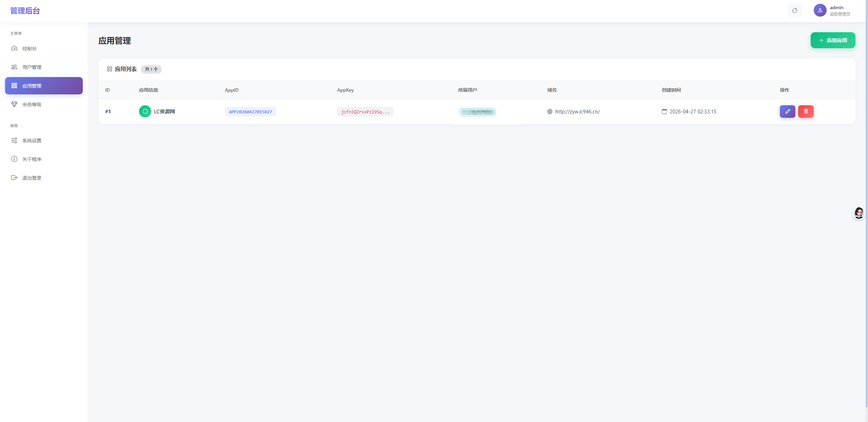This screenshot has width=868, height=422.
Task: Click the home icon in top bar
Action: pos(794,10)
